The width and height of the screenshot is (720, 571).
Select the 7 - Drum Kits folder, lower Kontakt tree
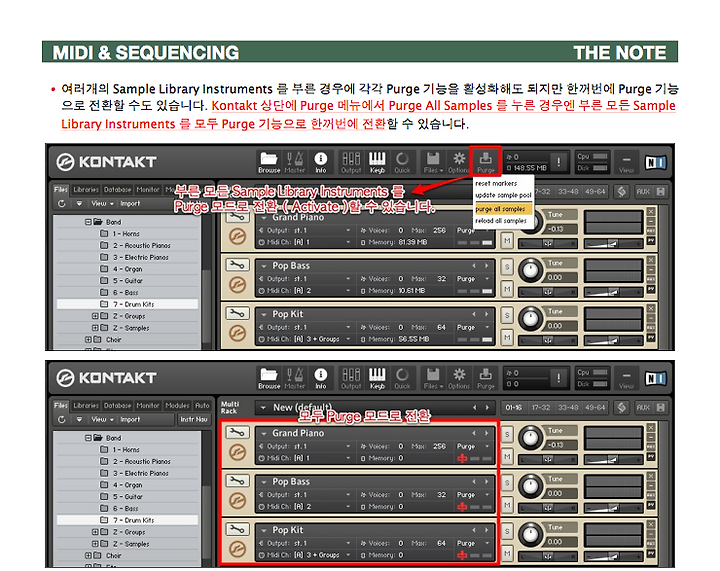[128, 520]
